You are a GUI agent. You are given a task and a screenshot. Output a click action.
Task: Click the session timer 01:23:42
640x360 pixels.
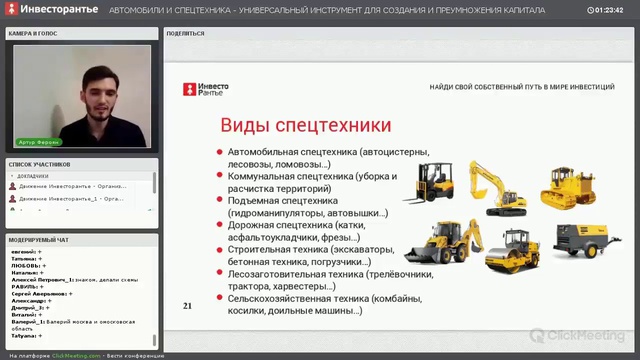[x=609, y=10]
